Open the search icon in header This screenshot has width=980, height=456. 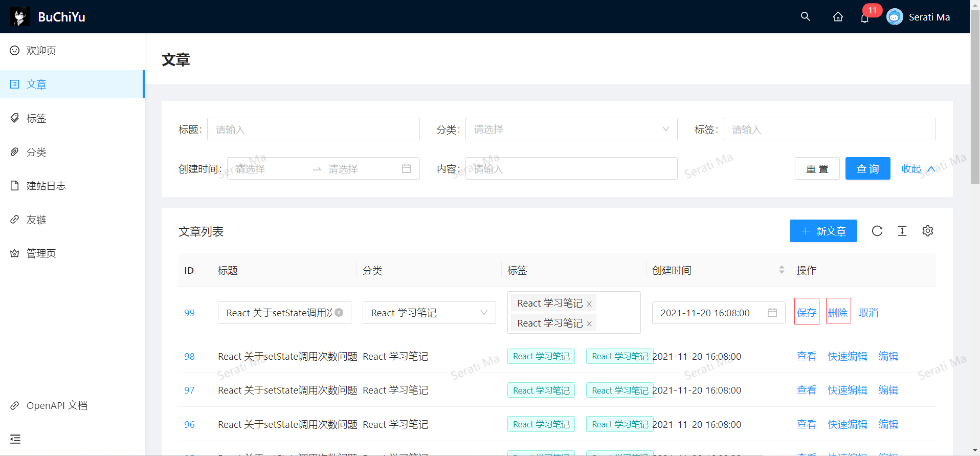tap(806, 16)
